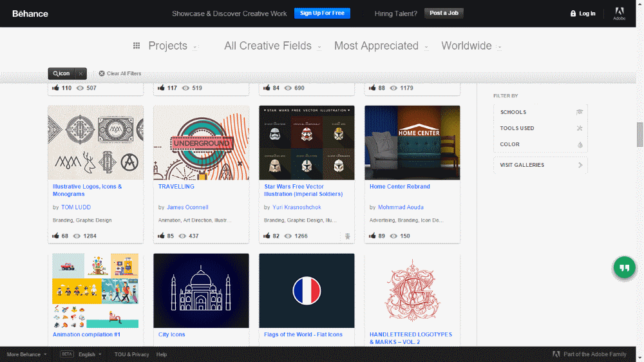Click the Adobe icon in footer

(556, 354)
